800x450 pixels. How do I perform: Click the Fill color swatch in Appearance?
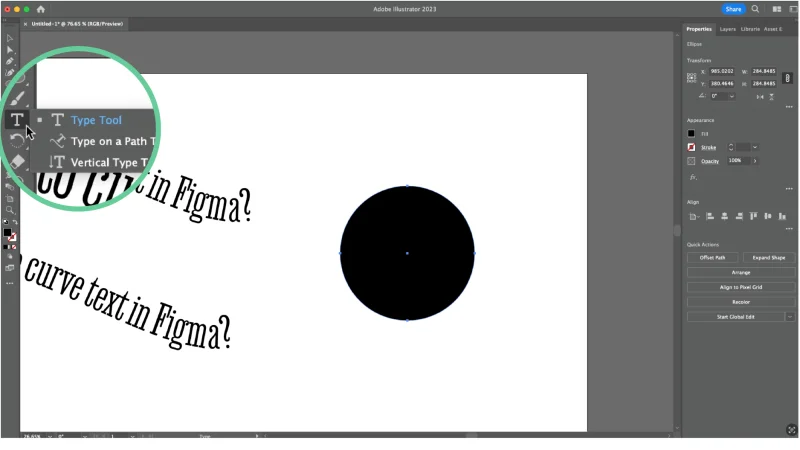coord(691,134)
